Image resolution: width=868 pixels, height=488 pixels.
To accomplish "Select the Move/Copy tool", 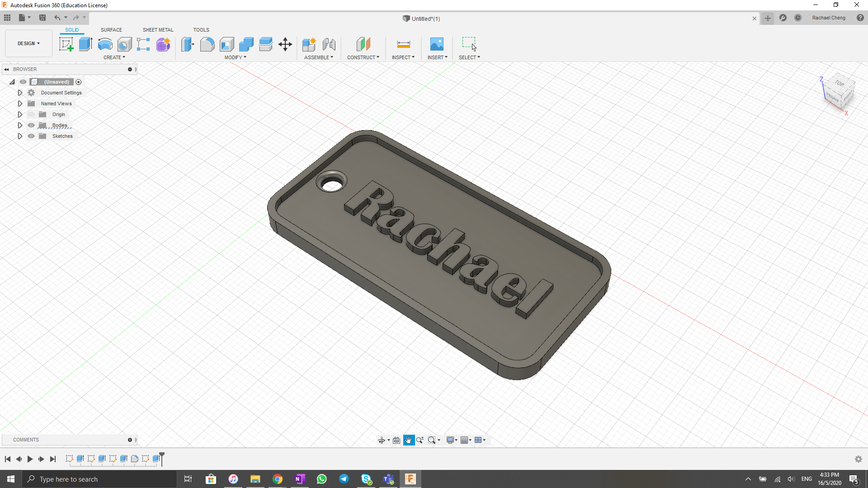I will pyautogui.click(x=285, y=44).
